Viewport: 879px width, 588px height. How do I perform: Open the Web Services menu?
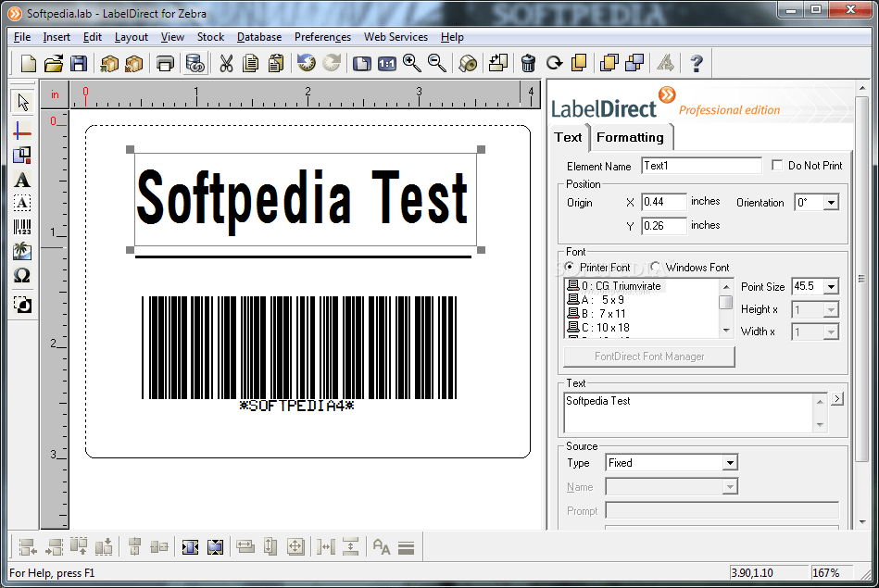pos(396,37)
